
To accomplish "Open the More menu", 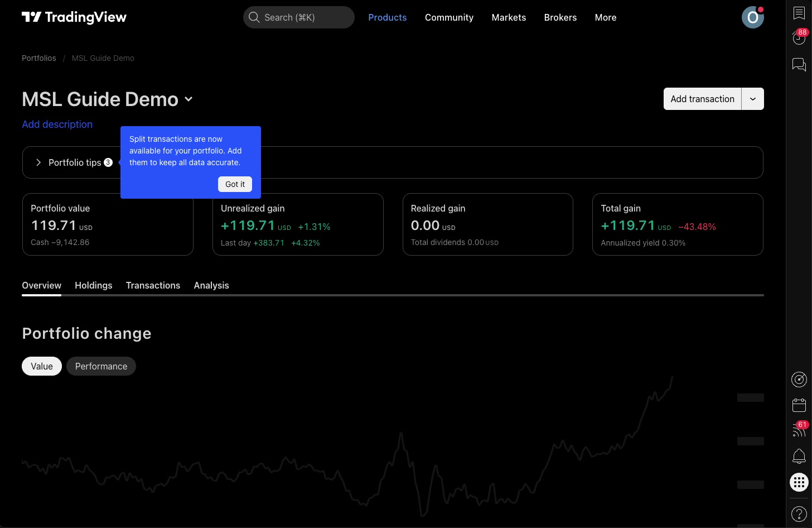I will [606, 17].
